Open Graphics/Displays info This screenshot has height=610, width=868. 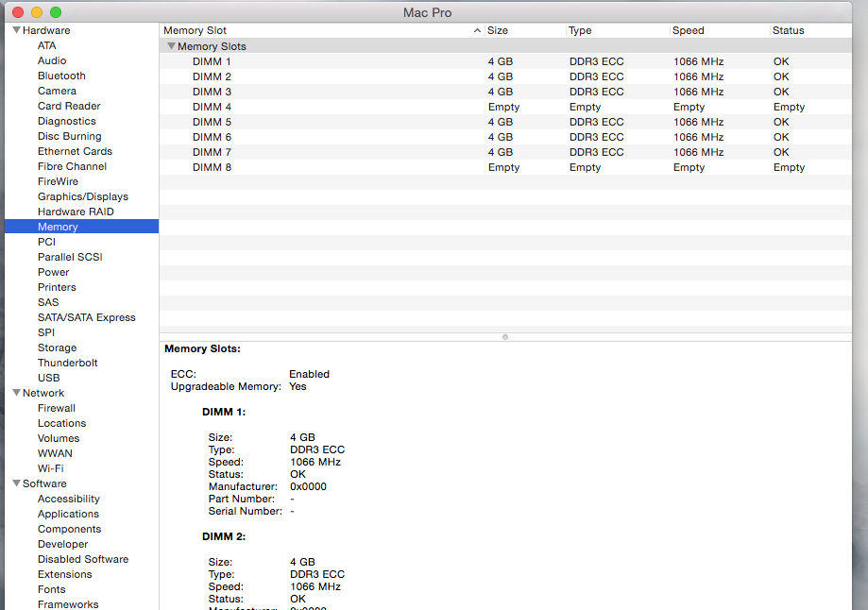tap(83, 196)
